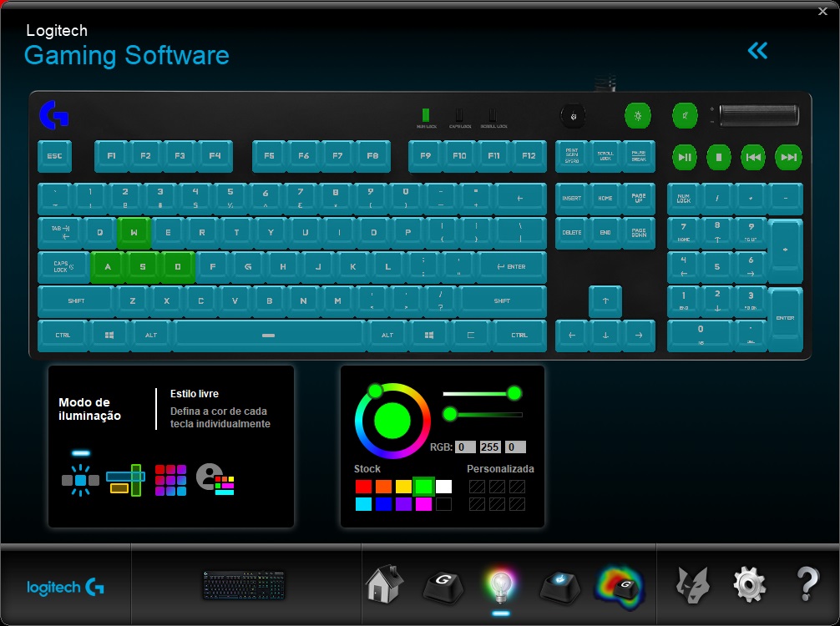Click the Logitech G logo in the bottom bar
The image size is (840, 626).
65,588
